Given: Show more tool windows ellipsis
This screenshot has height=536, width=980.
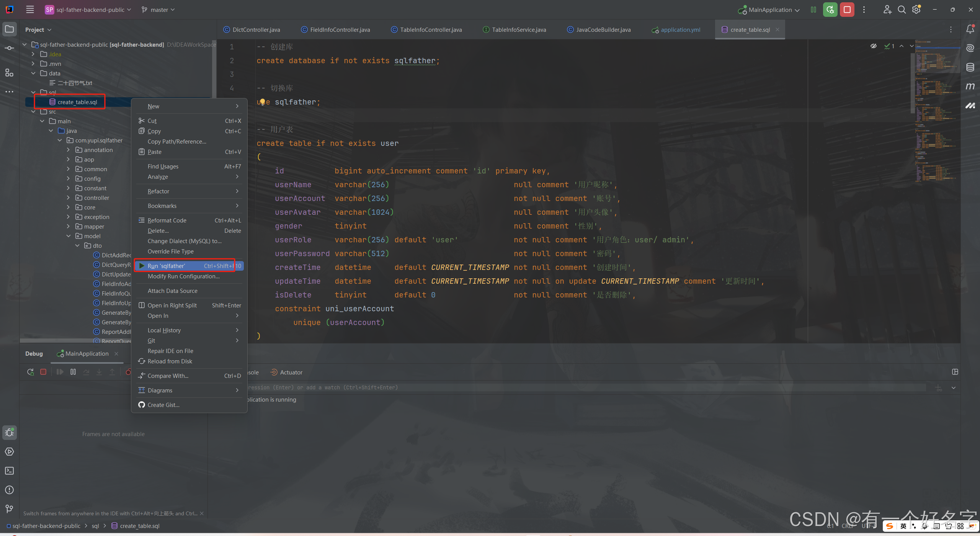Looking at the screenshot, I should tap(10, 92).
